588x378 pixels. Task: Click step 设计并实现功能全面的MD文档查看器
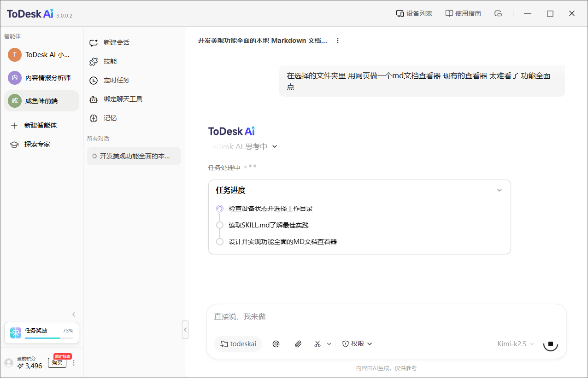tap(283, 242)
